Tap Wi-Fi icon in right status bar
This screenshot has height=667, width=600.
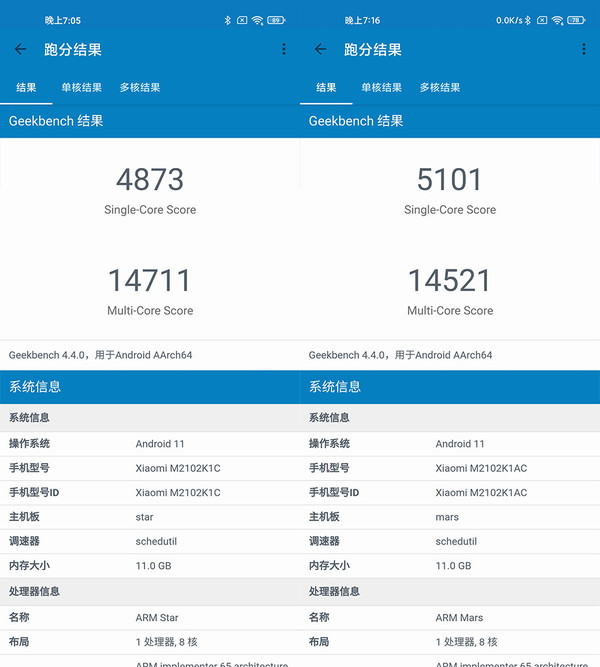(x=557, y=20)
